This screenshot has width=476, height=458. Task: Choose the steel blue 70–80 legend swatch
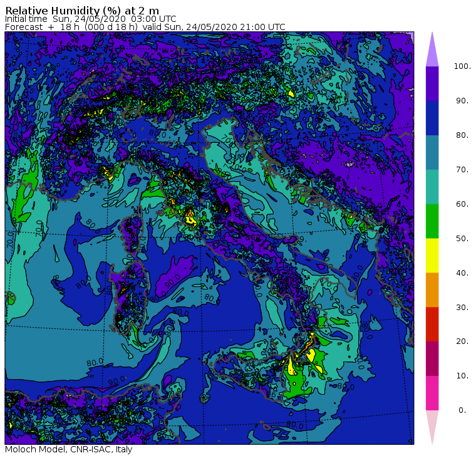click(x=432, y=152)
